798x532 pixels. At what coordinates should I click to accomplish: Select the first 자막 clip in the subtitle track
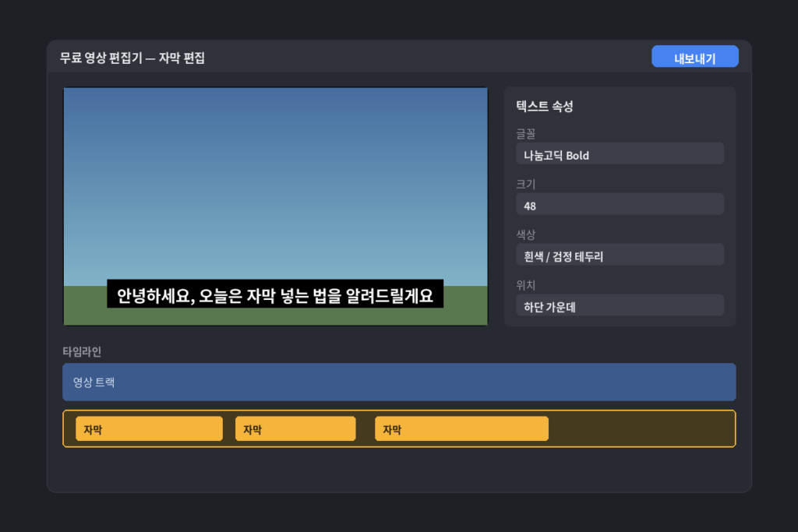tap(149, 428)
